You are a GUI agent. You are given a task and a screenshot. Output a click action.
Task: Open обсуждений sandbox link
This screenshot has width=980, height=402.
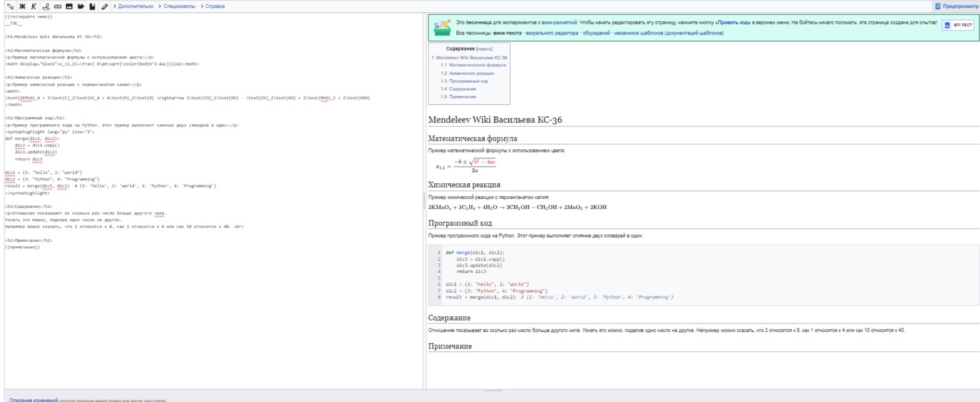pyautogui.click(x=596, y=33)
